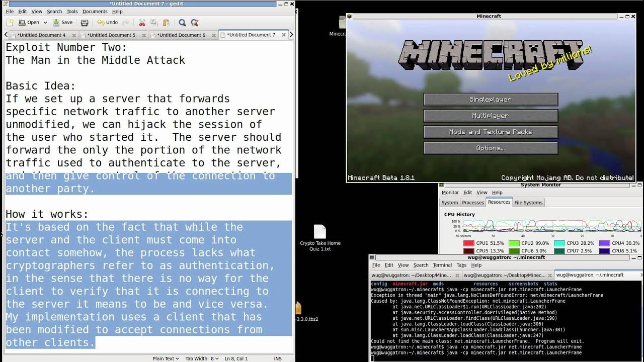The image size is (644, 362).
Task: Close the first ~/Desktop/Mine... terminal tab
Action: (457, 275)
